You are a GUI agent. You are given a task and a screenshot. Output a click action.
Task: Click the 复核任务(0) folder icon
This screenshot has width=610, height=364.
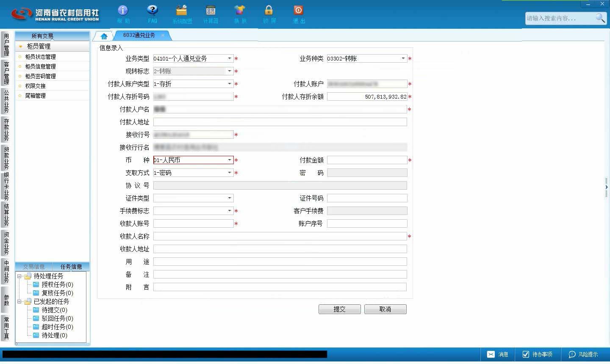click(36, 293)
